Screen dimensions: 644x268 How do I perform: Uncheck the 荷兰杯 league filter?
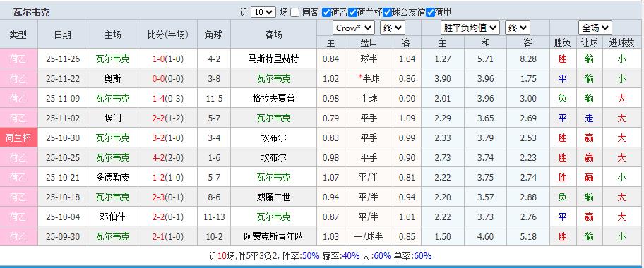pyautogui.click(x=352, y=12)
